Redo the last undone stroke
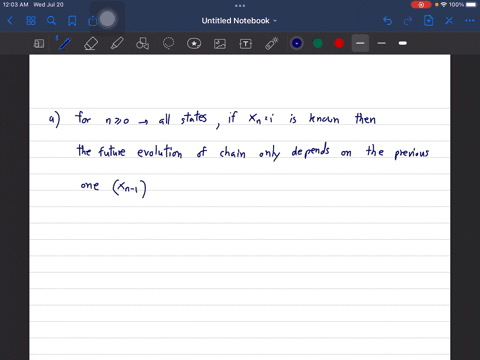Image resolution: width=480 pixels, height=360 pixels. click(408, 21)
